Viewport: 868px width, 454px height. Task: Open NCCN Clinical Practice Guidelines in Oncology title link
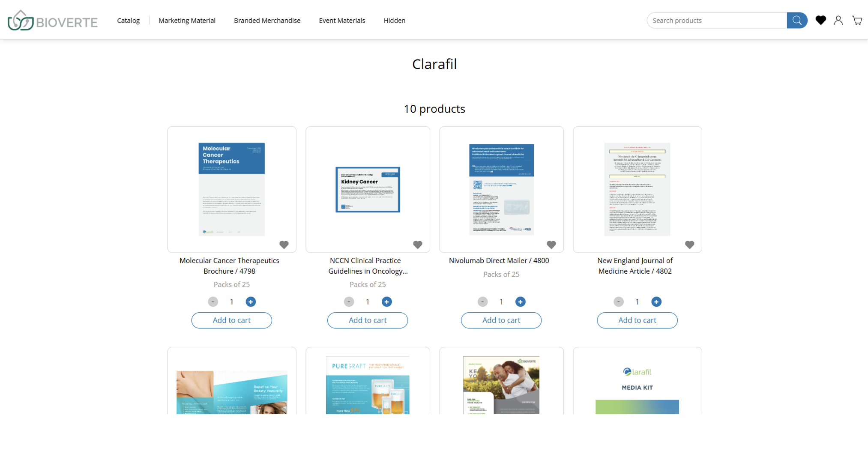pos(368,266)
